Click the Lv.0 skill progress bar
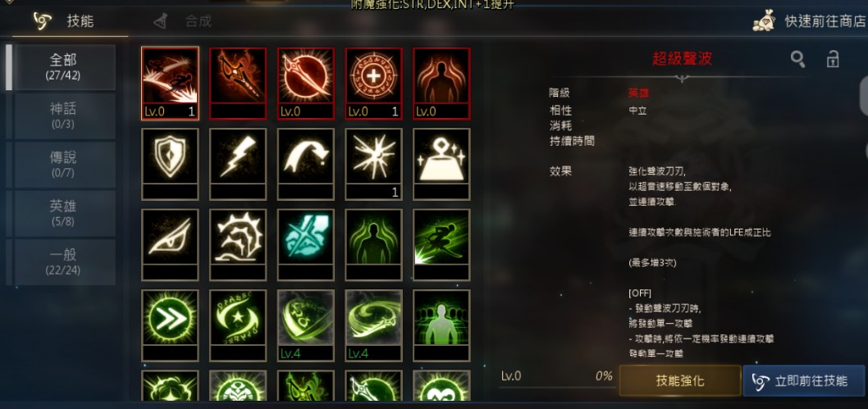 557,381
